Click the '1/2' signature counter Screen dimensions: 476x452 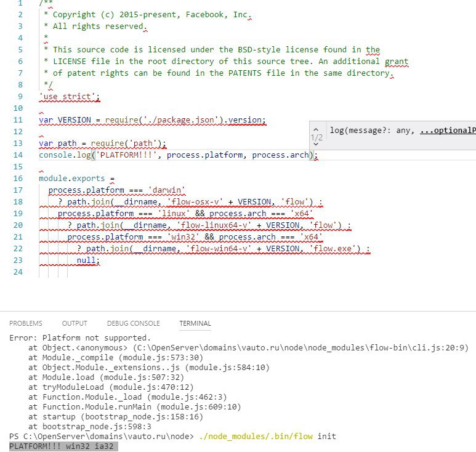pos(317,137)
